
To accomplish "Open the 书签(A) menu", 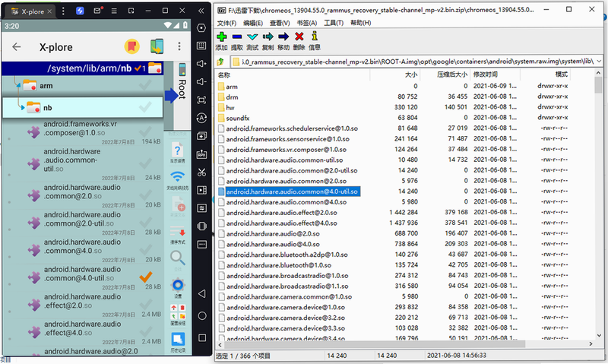I will coord(307,23).
